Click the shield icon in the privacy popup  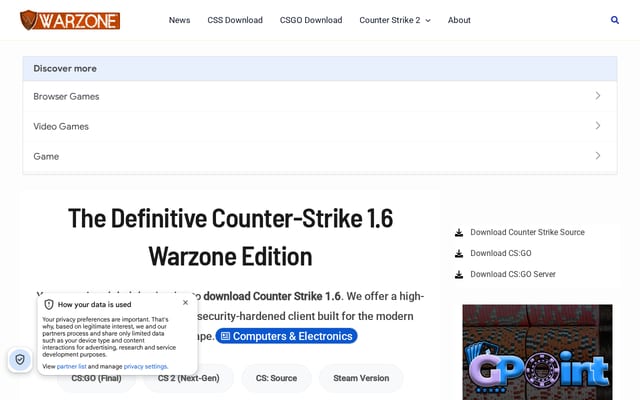(x=49, y=304)
